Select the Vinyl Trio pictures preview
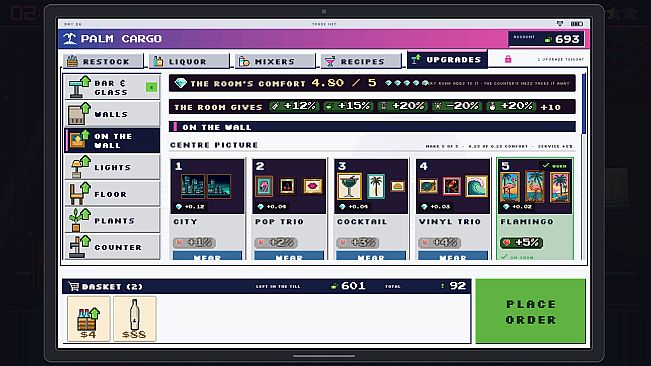651x366 pixels. pyautogui.click(x=453, y=186)
